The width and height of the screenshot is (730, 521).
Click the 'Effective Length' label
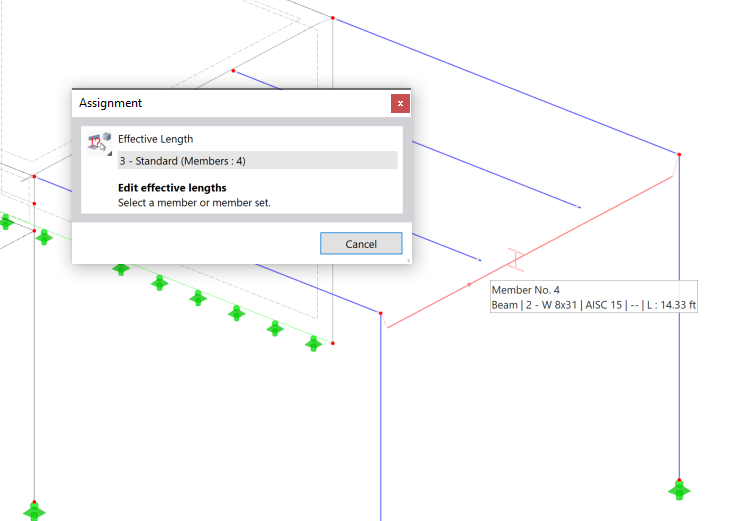pos(155,139)
